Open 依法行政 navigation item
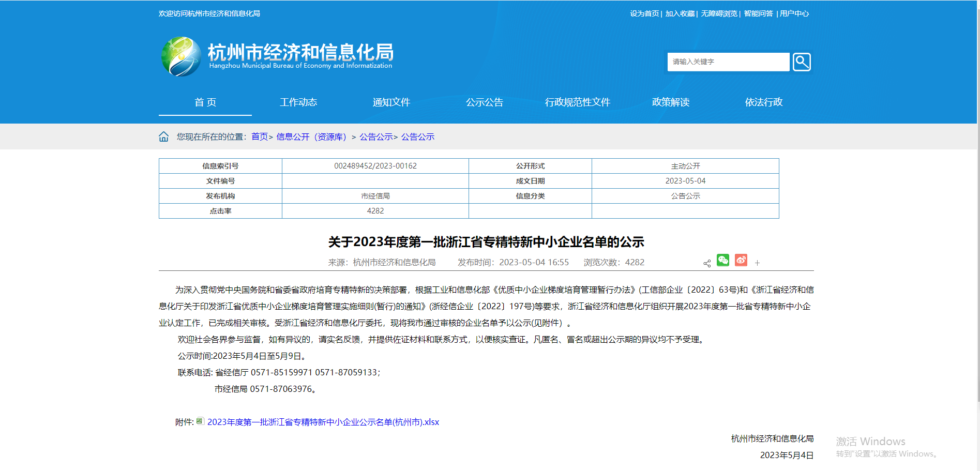The image size is (980, 471). click(764, 102)
